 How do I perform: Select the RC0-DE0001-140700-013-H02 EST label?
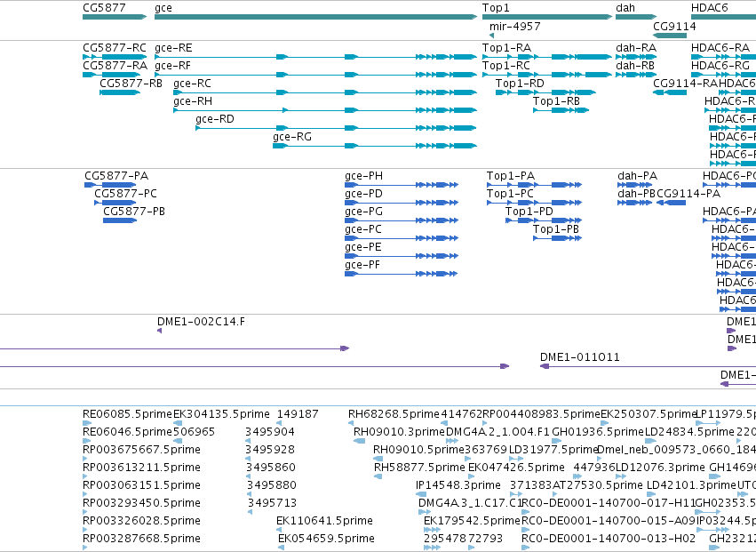click(x=609, y=540)
